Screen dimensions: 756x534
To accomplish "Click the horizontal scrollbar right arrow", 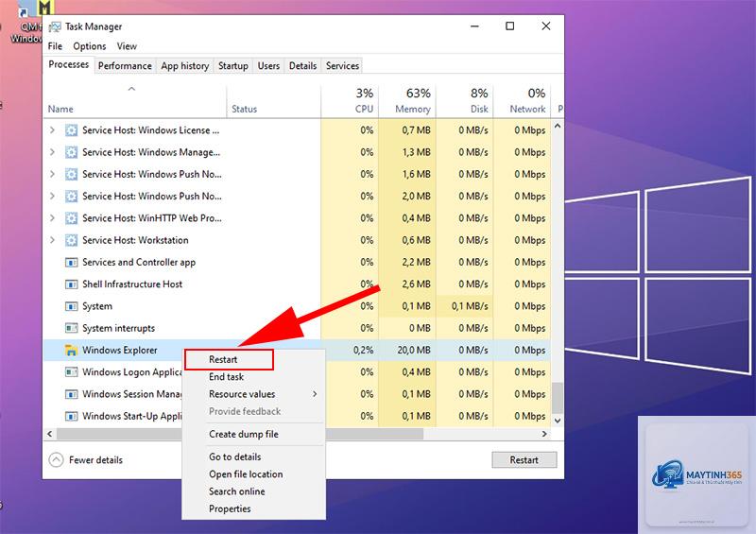I will click(544, 434).
